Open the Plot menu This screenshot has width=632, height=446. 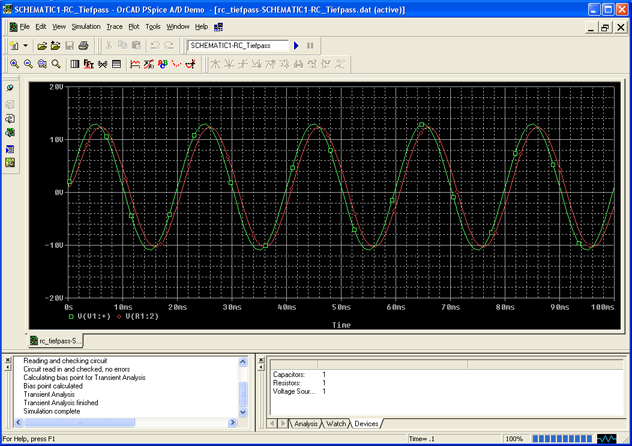133,27
